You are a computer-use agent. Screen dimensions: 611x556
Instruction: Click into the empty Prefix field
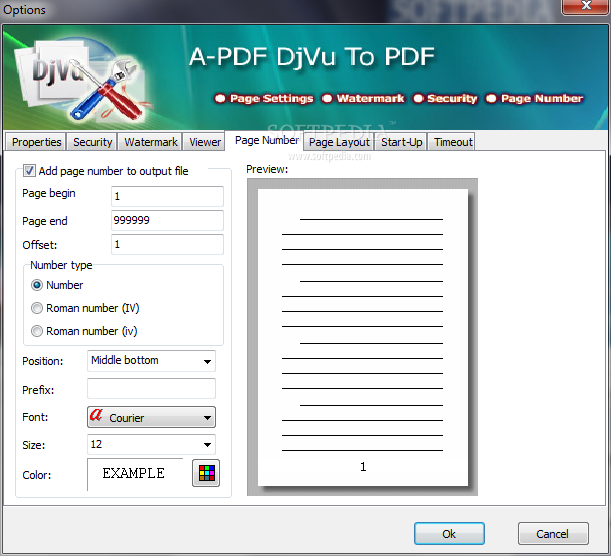(x=151, y=388)
